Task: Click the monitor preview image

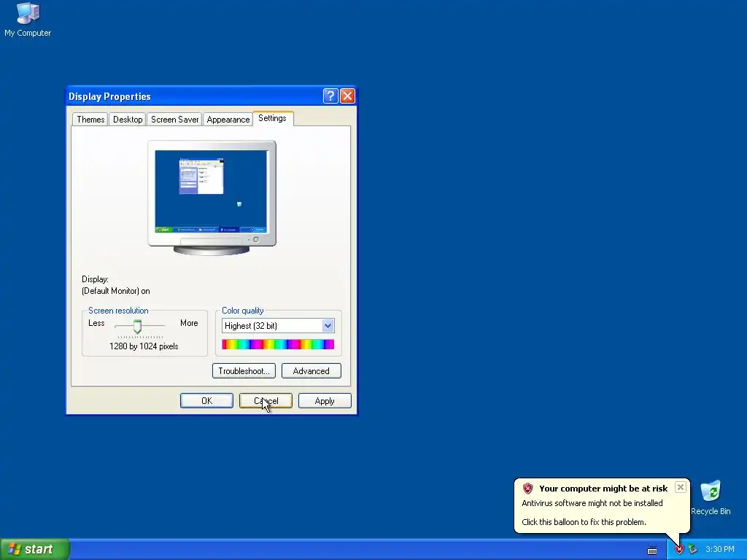Action: [212, 197]
